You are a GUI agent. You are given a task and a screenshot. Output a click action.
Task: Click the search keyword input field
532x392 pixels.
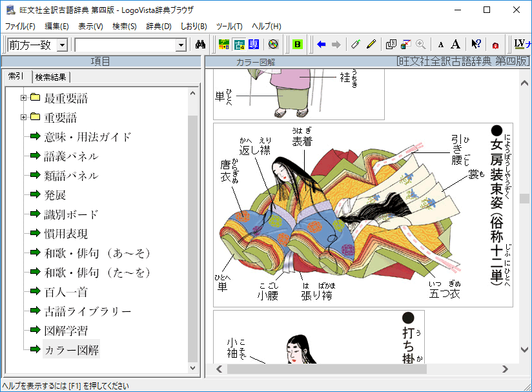click(x=125, y=45)
